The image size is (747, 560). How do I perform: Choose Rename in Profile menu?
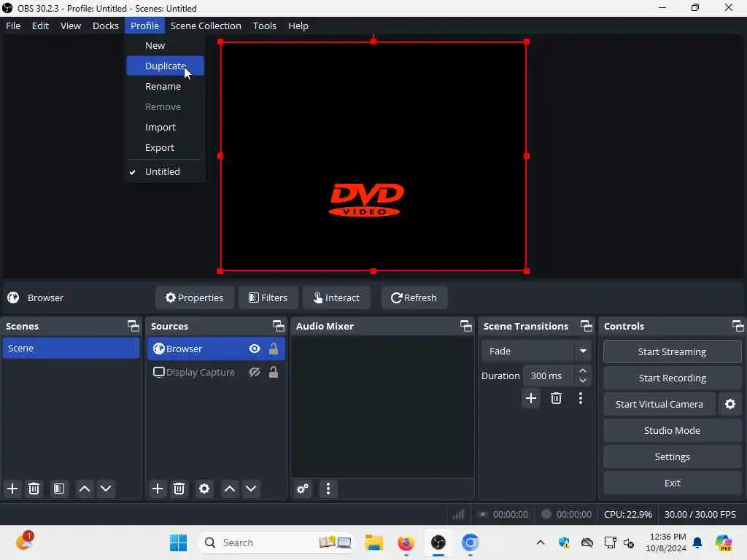pos(165,86)
